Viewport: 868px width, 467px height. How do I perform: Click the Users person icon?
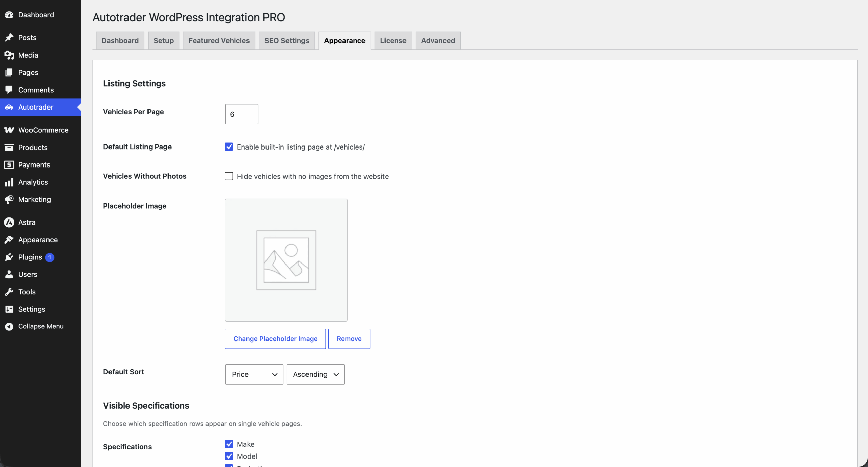pyautogui.click(x=9, y=274)
